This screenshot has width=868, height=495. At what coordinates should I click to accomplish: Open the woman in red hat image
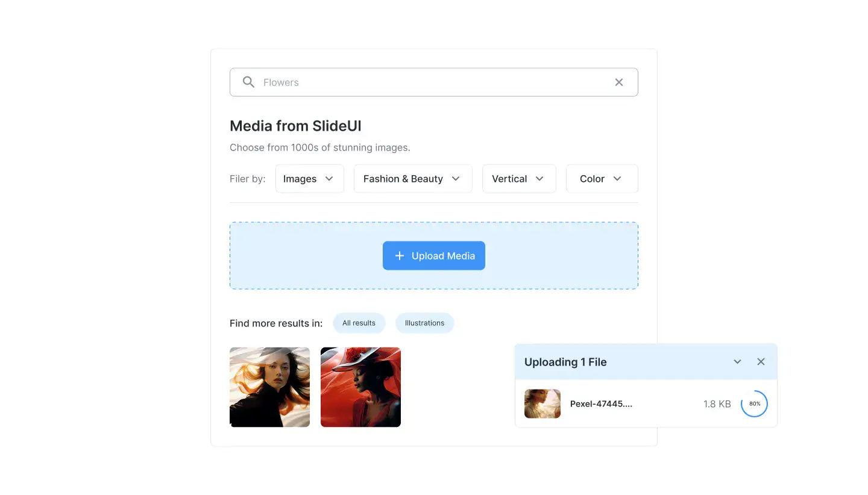click(360, 387)
